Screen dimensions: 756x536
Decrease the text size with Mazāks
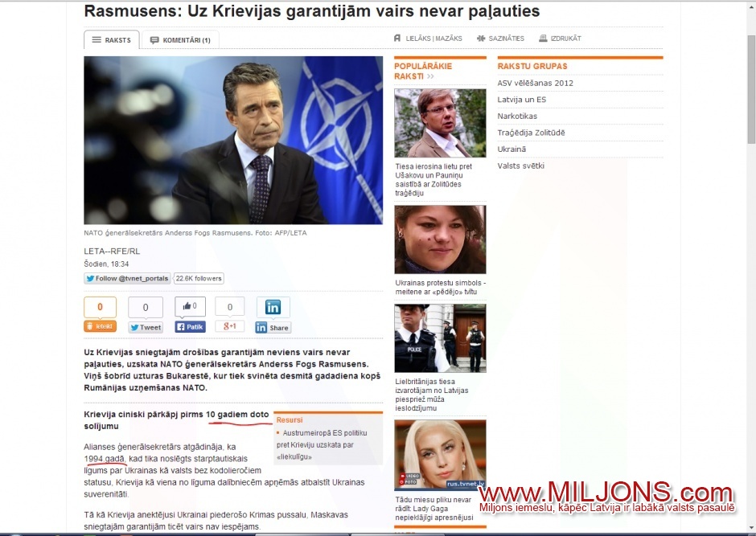point(449,39)
